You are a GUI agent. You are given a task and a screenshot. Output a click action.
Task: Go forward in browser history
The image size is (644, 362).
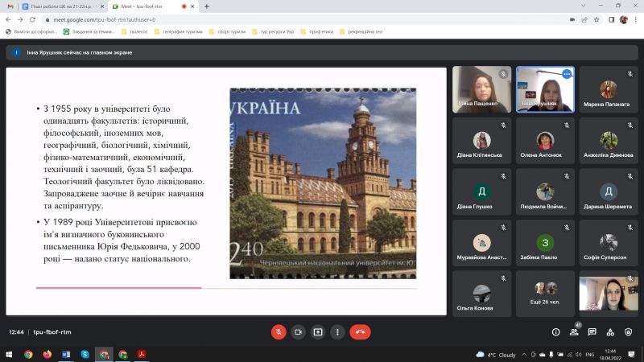(x=20, y=19)
